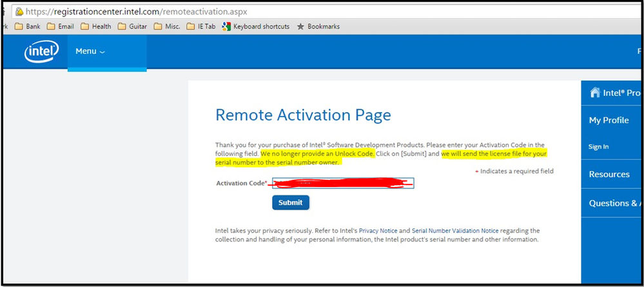The height and width of the screenshot is (287, 644).
Task: Open Questions & Answers sidebar item
Action: [612, 203]
